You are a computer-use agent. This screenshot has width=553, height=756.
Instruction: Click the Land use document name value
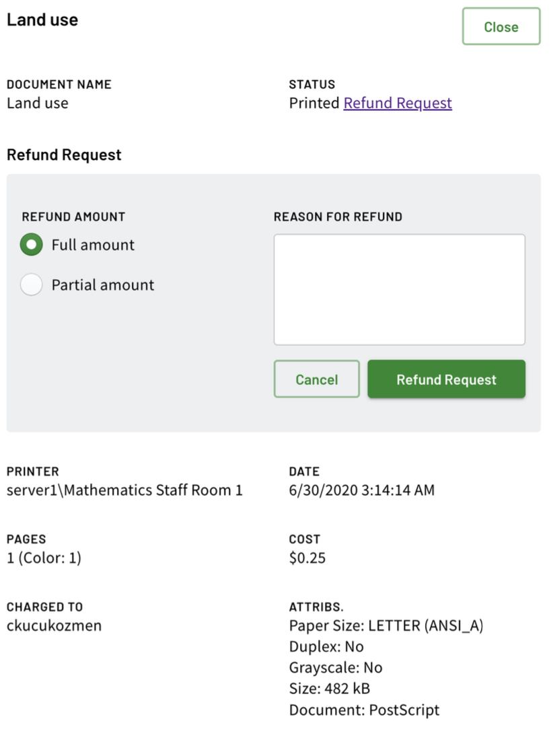click(38, 103)
